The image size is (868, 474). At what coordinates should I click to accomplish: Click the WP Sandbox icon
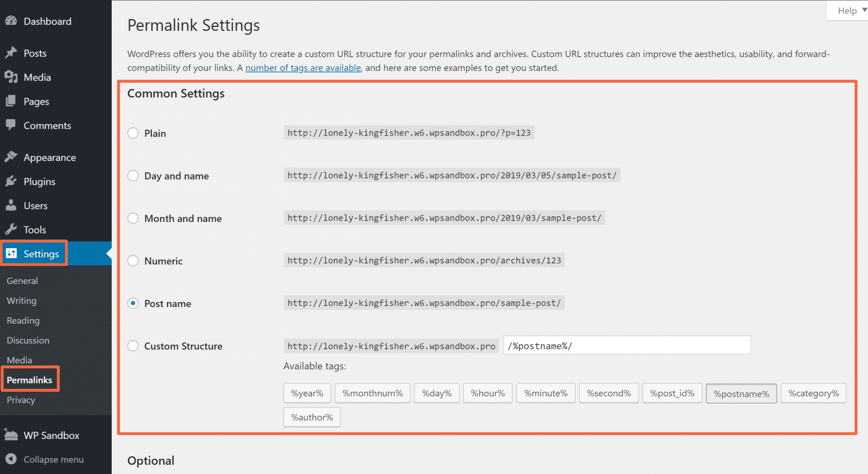tap(11, 435)
